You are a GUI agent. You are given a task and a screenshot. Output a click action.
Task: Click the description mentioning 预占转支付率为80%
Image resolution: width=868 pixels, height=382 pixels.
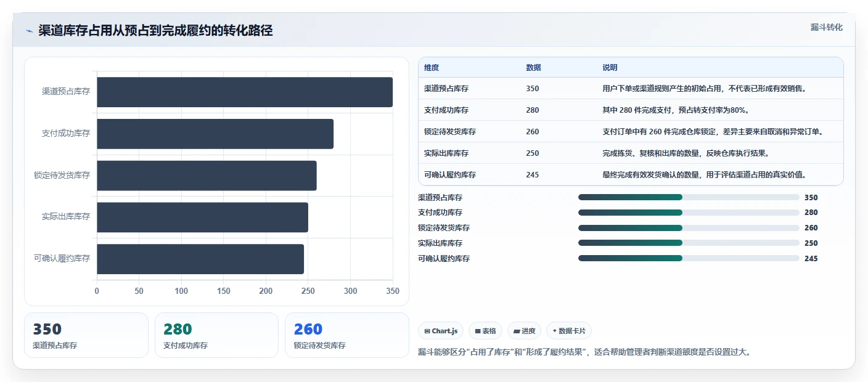(676, 110)
